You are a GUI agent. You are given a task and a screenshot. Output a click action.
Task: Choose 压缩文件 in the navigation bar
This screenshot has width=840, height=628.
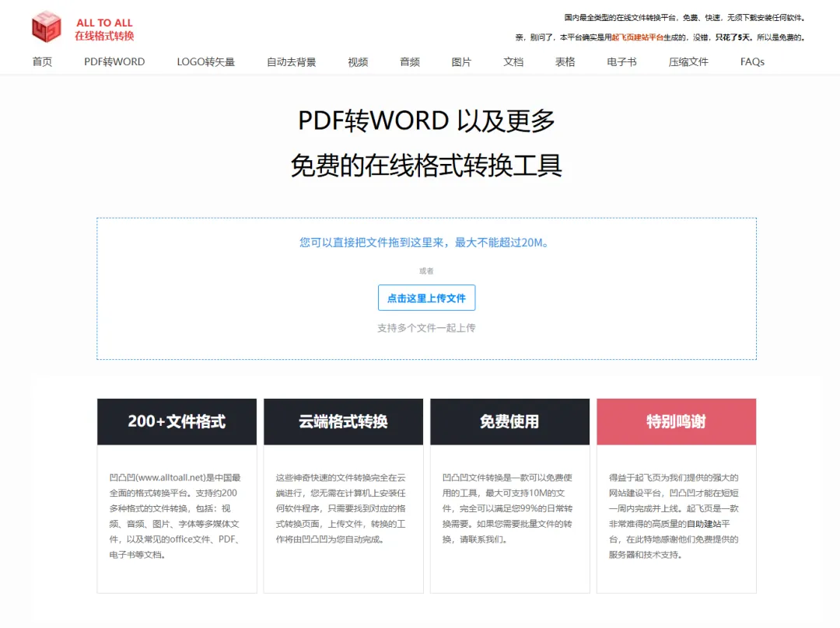(688, 61)
